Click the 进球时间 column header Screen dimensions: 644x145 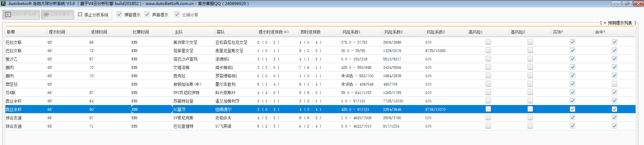[x=99, y=32]
